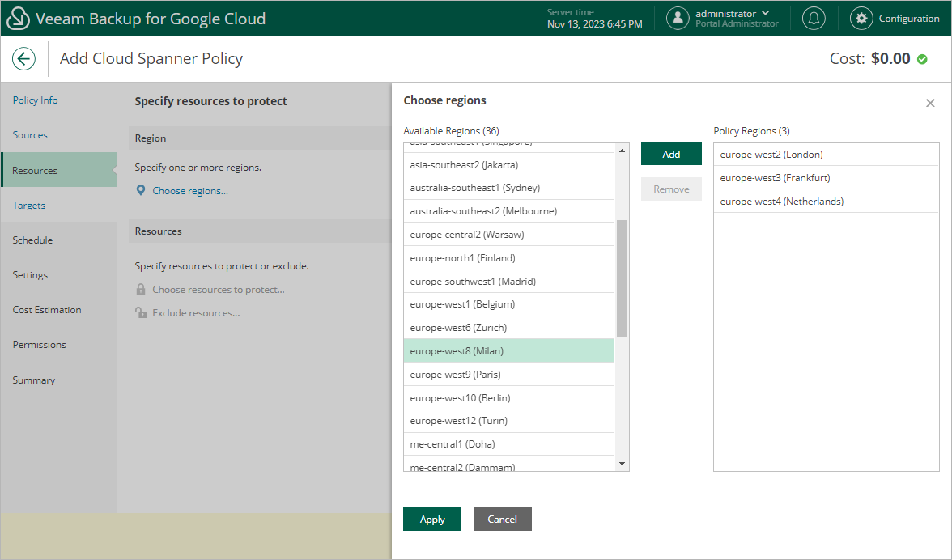Select europe-west3 (Frankfurt) in policy regions

click(x=775, y=178)
